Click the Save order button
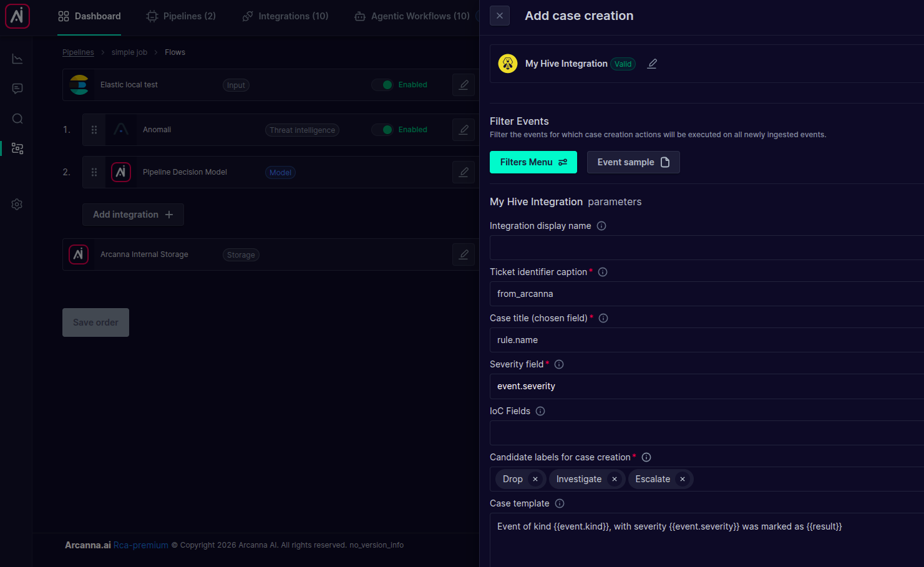 pos(95,322)
